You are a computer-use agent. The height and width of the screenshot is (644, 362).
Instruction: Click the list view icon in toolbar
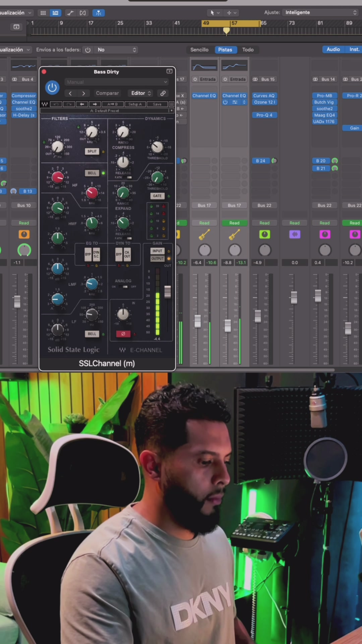click(x=55, y=13)
